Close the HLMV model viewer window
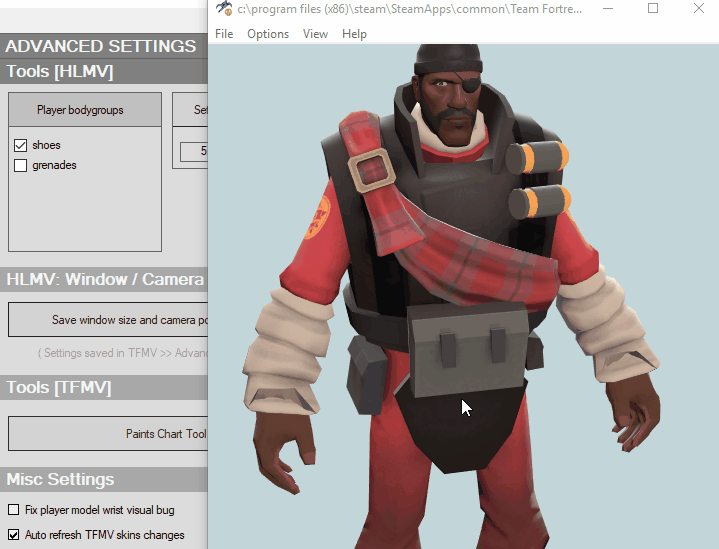719x549 pixels. pyautogui.click(x=698, y=8)
